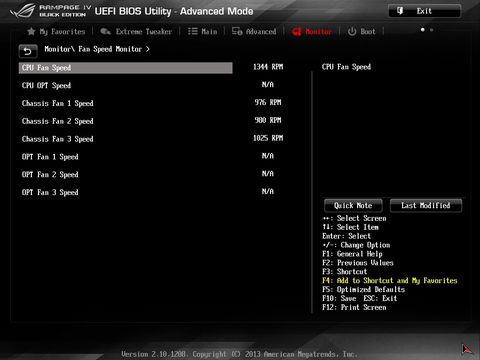The height and width of the screenshot is (360, 480).
Task: Click the 980 RPM value
Action: coord(268,120)
